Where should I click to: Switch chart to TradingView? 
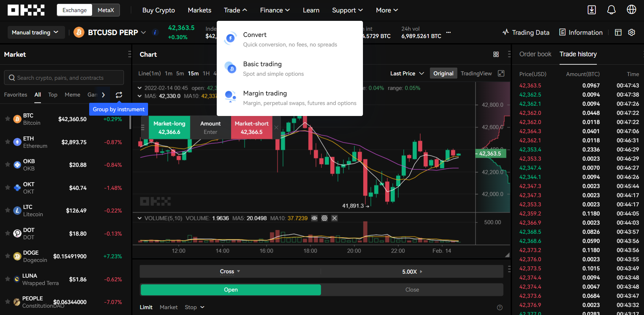(x=476, y=74)
